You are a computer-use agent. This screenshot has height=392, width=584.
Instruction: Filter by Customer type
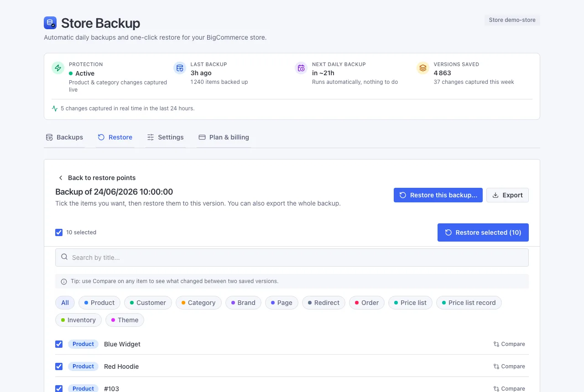148,303
